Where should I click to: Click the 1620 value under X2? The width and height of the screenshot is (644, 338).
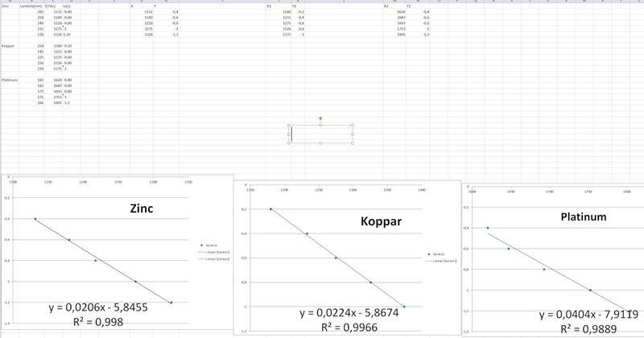coord(401,13)
